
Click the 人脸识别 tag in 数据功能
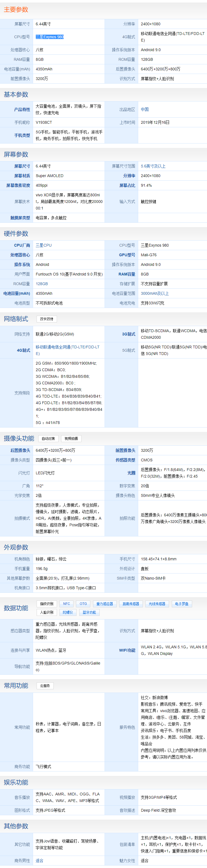click(x=47, y=612)
